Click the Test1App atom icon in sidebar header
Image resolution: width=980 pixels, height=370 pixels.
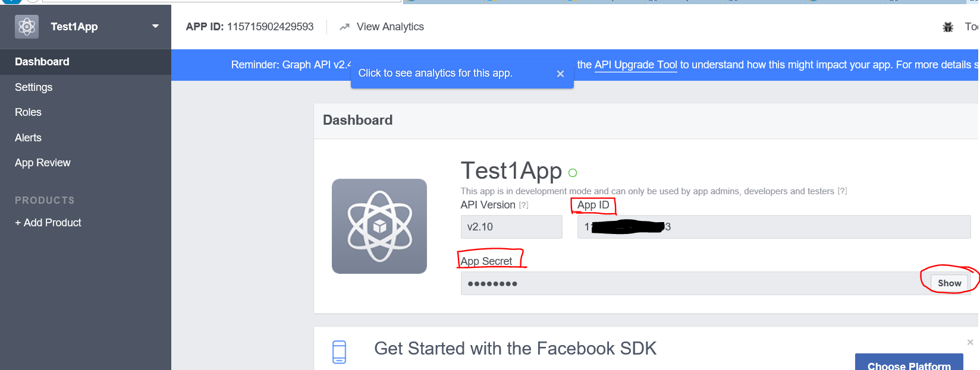(27, 27)
